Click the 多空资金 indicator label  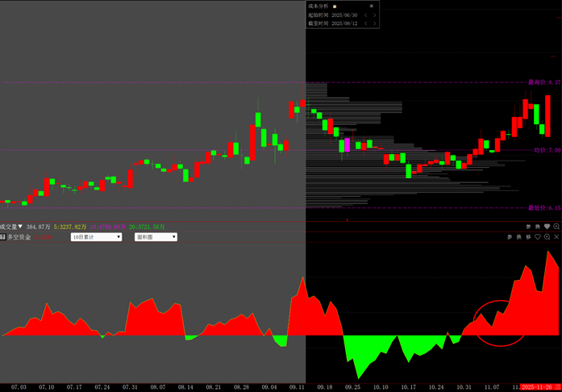pyautogui.click(x=19, y=237)
